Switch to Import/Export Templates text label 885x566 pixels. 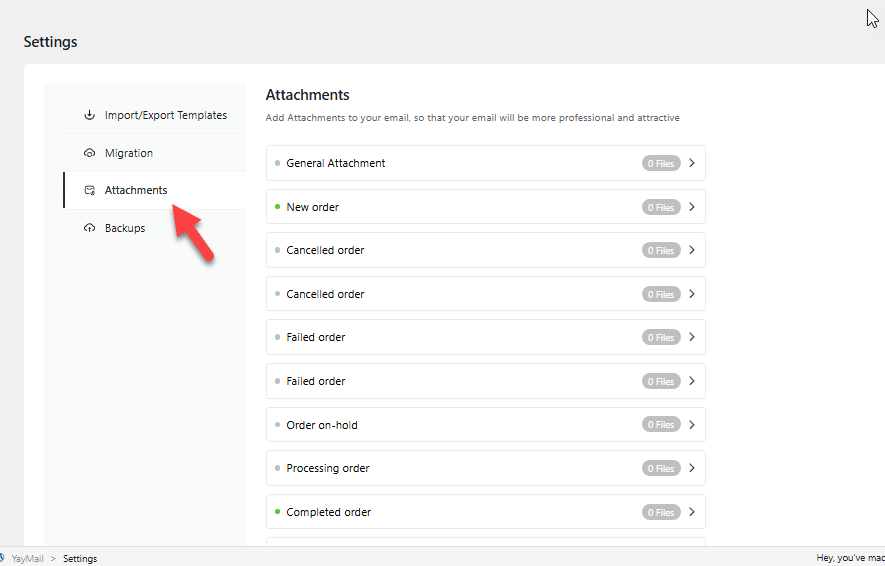tap(166, 115)
